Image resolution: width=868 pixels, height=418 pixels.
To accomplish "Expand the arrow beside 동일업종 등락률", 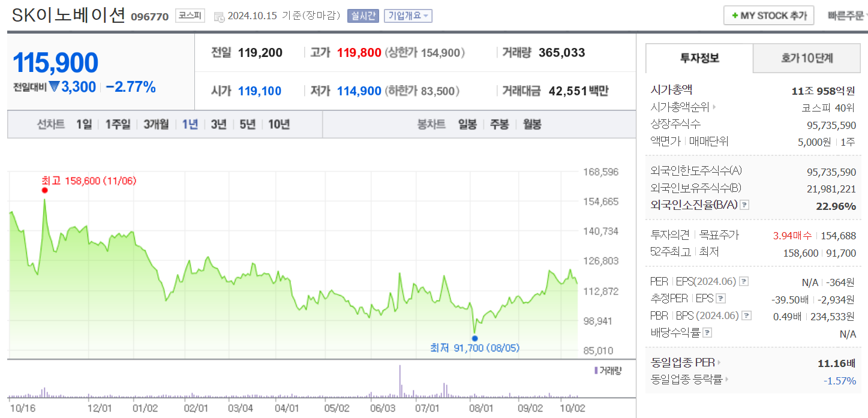I will pos(727,380).
